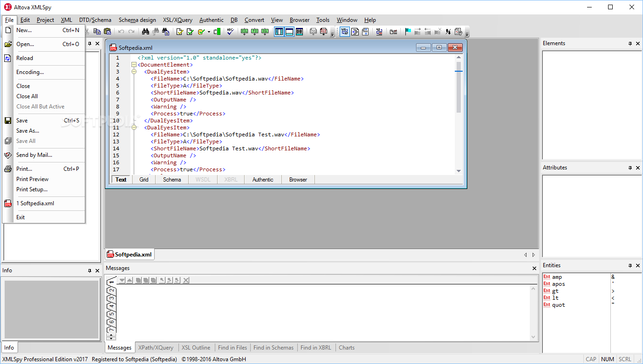Click the XQuery execute toolbar icon

click(265, 31)
